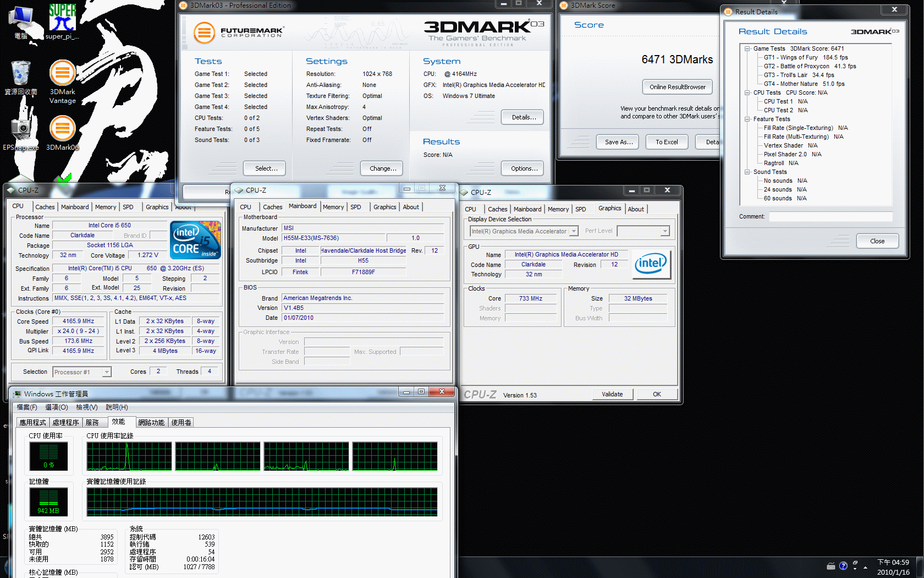Click model value H55M-E33(MS-7636)
Screen dimensions: 924x578
tap(333, 238)
